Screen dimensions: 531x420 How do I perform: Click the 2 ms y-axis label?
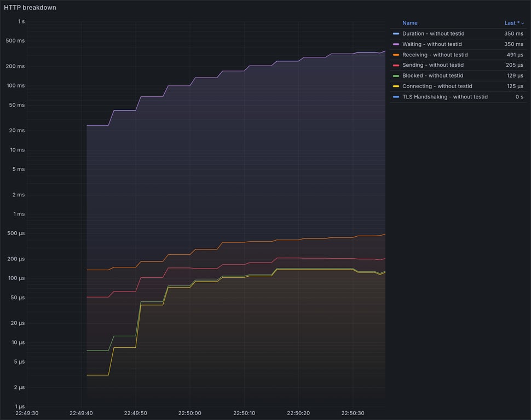click(x=19, y=195)
